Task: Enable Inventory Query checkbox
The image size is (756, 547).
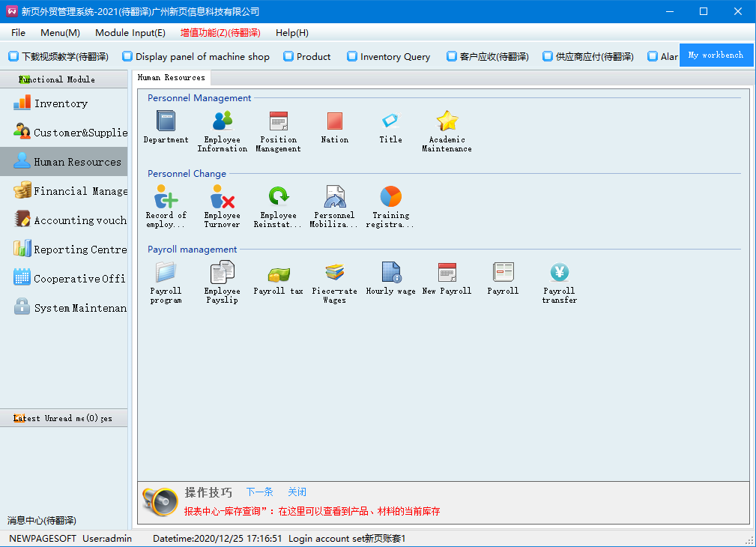Action: [352, 56]
